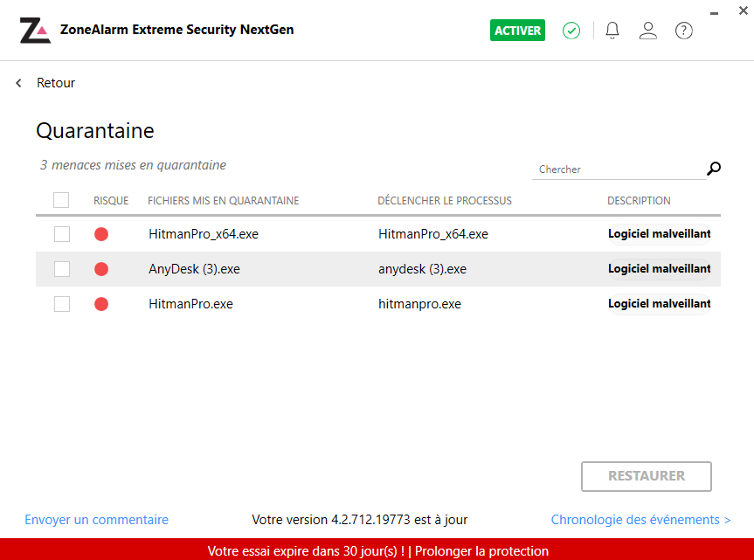Select the HitmanPro.exe checkbox
Viewport: 754px width, 560px height.
pyautogui.click(x=62, y=304)
